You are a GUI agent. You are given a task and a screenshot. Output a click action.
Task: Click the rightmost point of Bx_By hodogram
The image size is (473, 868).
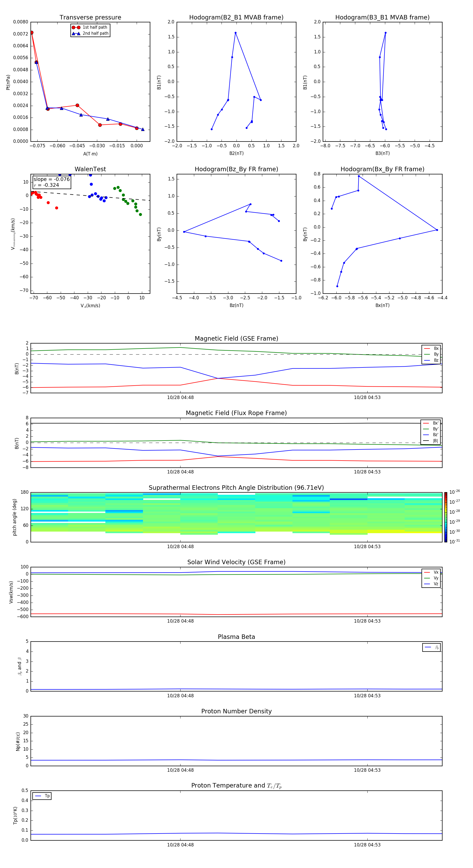[437, 230]
